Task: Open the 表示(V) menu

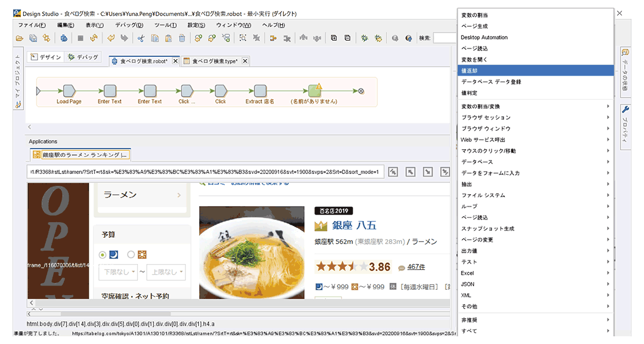Action: pos(94,25)
